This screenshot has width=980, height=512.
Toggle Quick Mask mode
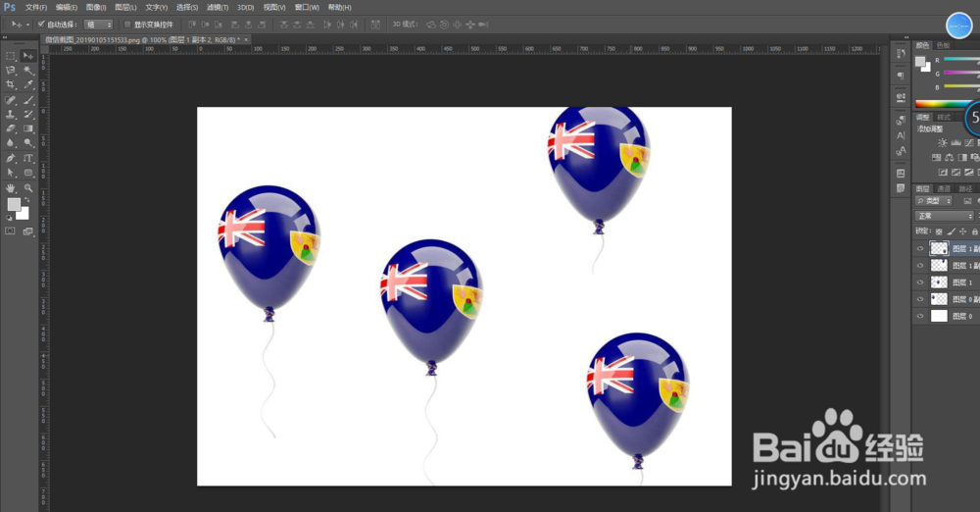pyautogui.click(x=11, y=230)
